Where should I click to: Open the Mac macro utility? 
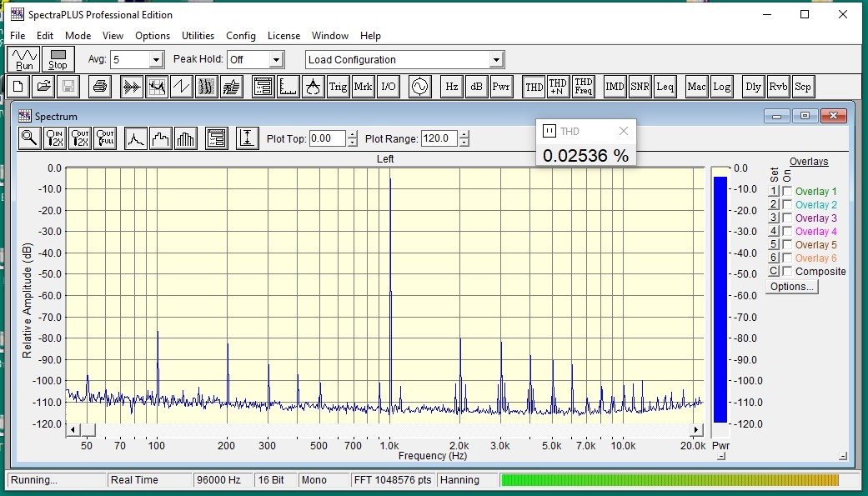click(x=696, y=87)
